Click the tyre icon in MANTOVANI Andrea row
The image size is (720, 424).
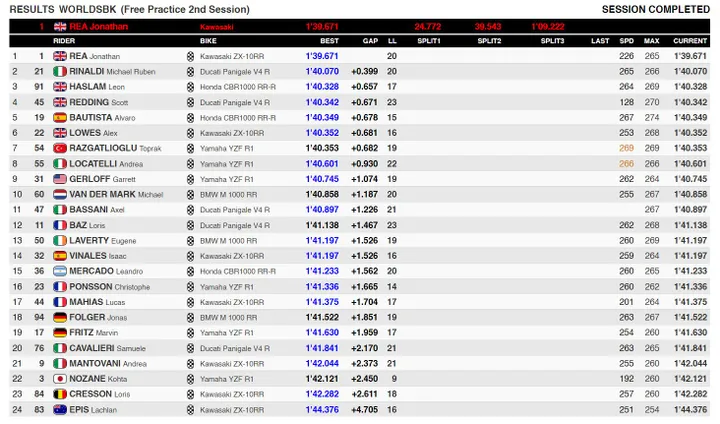coord(190,364)
